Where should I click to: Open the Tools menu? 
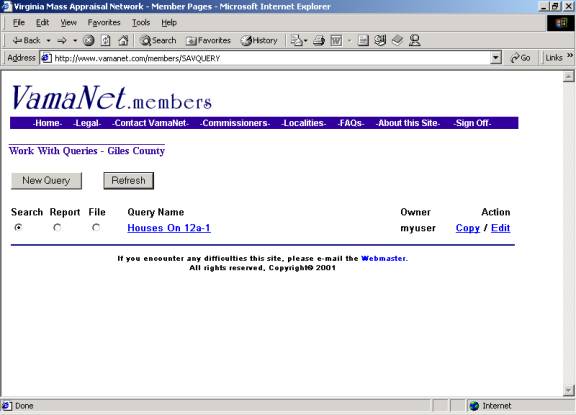[141, 23]
